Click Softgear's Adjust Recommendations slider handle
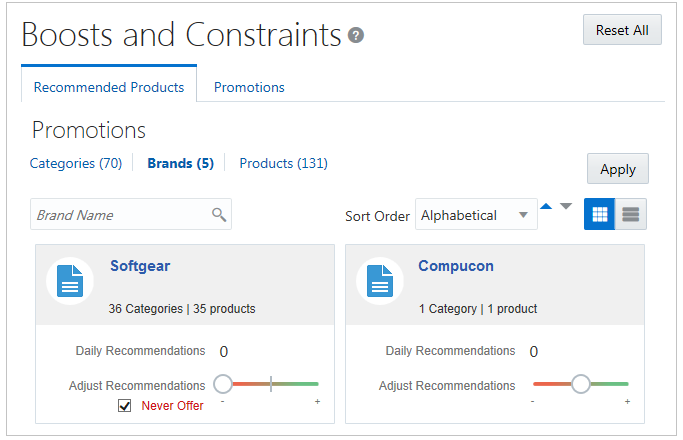 pos(223,384)
